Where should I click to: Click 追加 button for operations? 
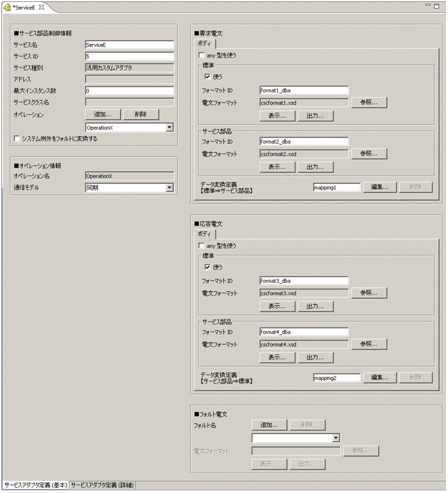pos(103,115)
